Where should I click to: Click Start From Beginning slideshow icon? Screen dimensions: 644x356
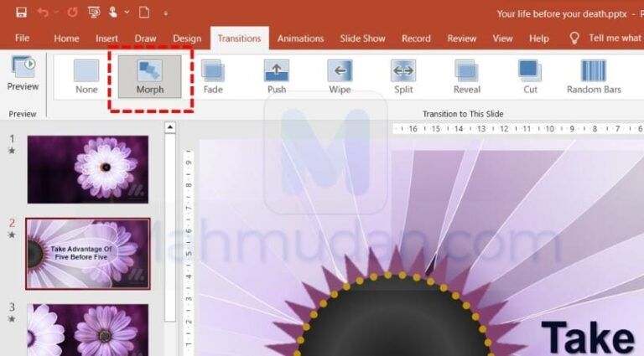[94, 13]
